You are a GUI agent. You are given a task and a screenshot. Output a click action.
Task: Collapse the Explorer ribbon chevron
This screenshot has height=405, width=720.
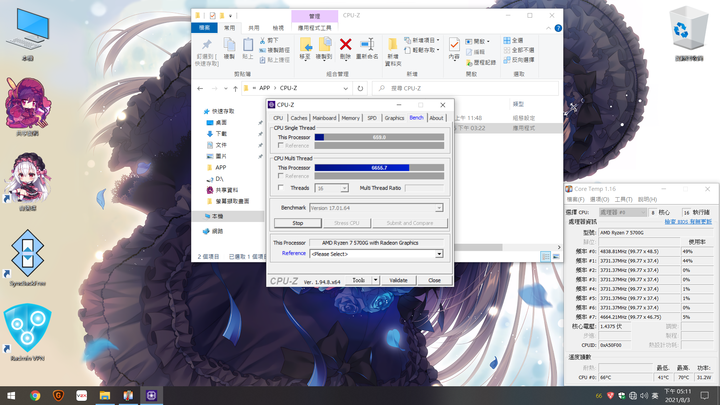pyautogui.click(x=548, y=28)
